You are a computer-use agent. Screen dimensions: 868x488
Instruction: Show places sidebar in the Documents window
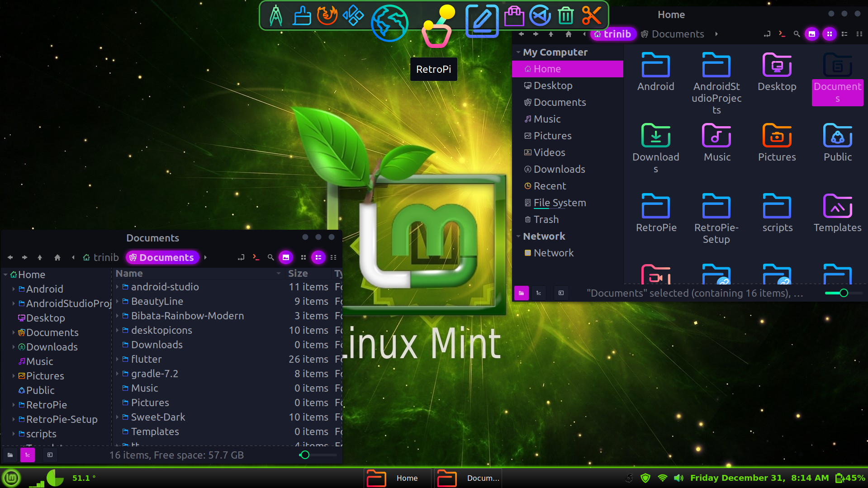pyautogui.click(x=10, y=455)
